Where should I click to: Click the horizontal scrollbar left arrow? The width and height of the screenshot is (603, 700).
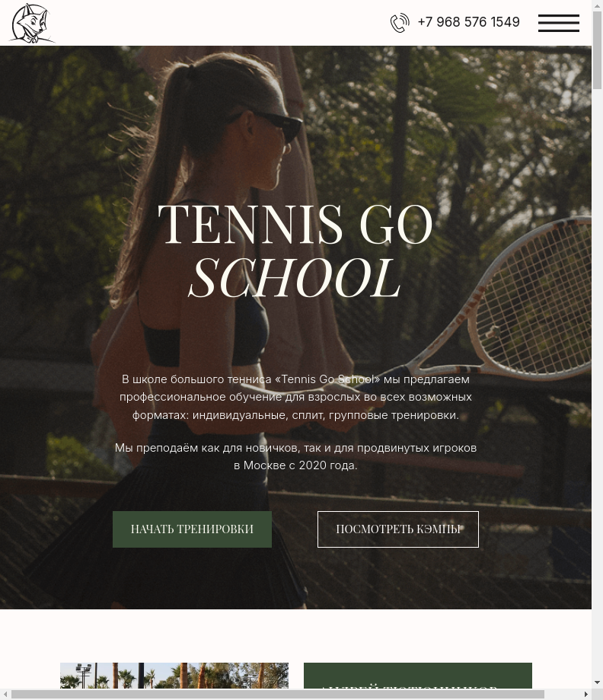tap(5, 694)
